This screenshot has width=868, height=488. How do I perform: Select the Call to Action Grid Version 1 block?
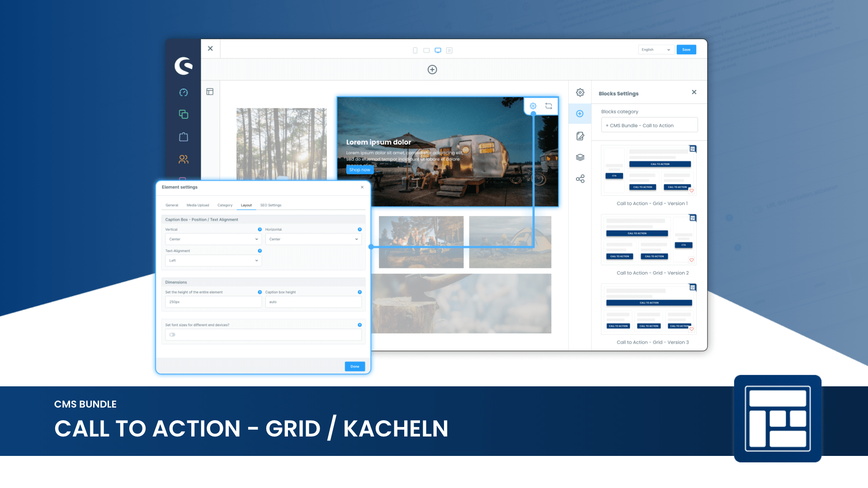pos(649,170)
